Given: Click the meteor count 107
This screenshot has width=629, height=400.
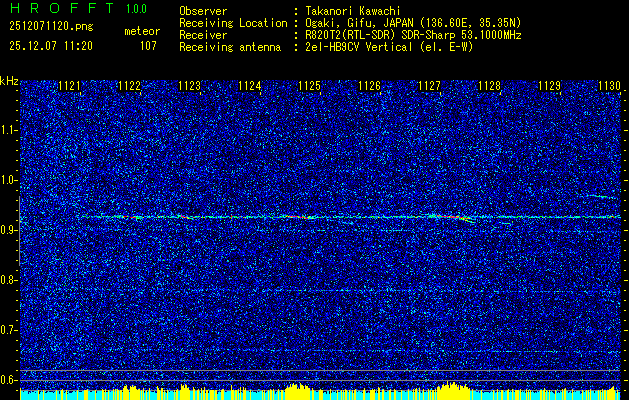Looking at the screenshot, I should (148, 46).
